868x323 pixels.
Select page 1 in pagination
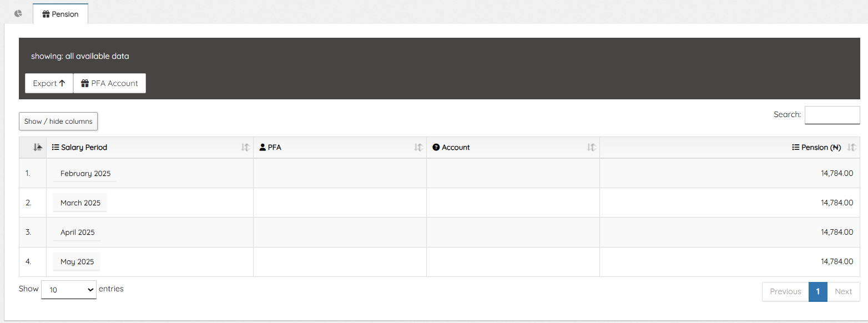tap(818, 291)
